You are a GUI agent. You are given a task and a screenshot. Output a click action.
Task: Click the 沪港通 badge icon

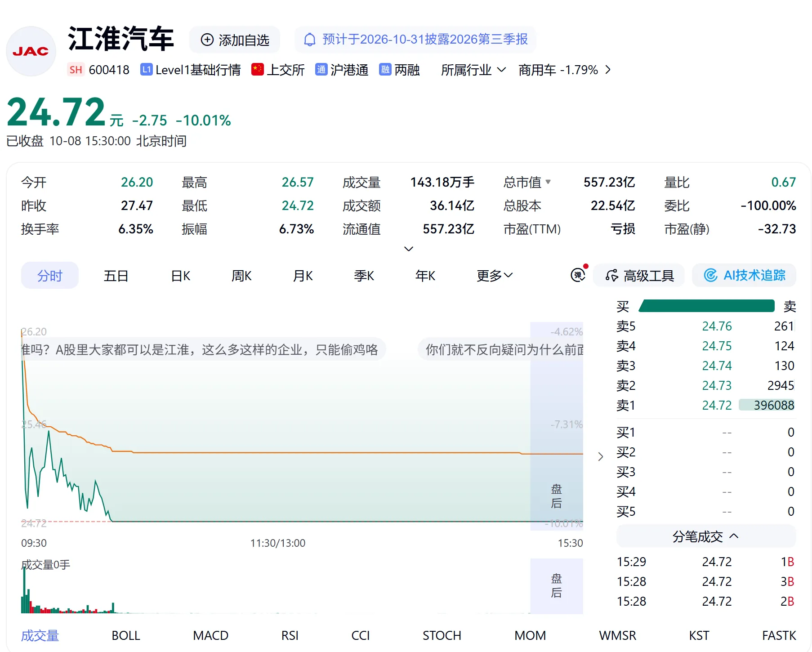(321, 69)
